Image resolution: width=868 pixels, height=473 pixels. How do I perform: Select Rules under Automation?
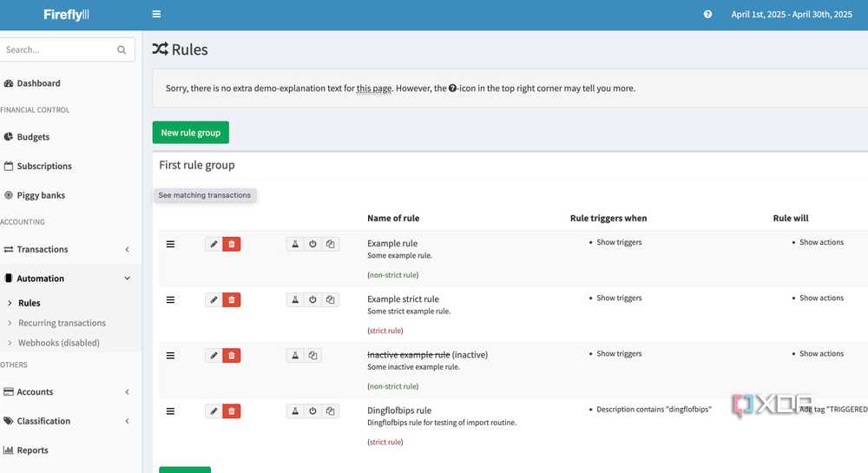tap(29, 303)
